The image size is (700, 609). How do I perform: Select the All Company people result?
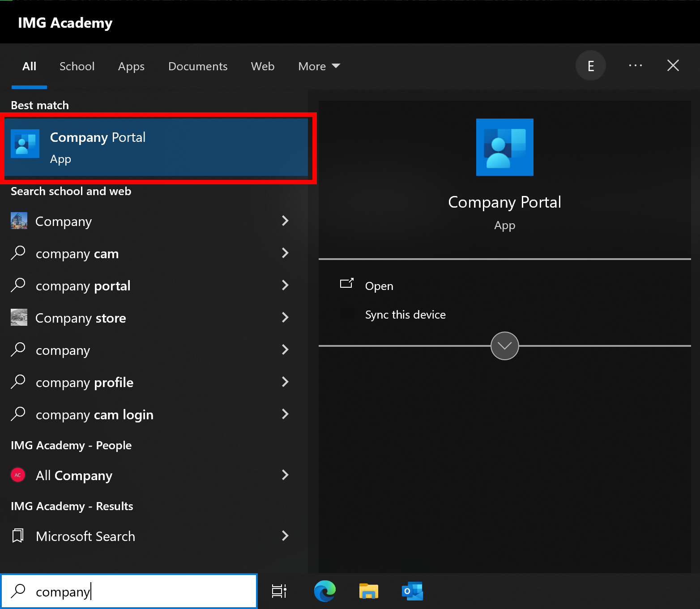74,476
